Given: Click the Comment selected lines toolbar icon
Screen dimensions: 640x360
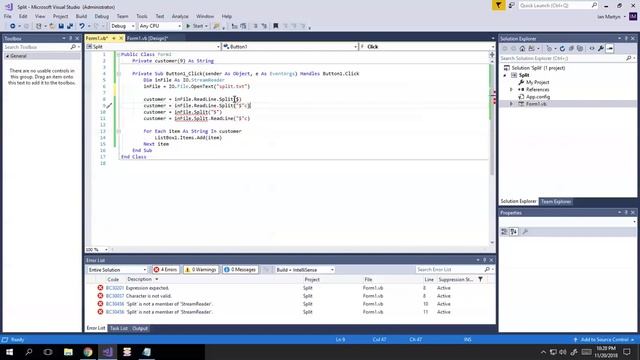Looking at the screenshot, I should pos(255,26).
